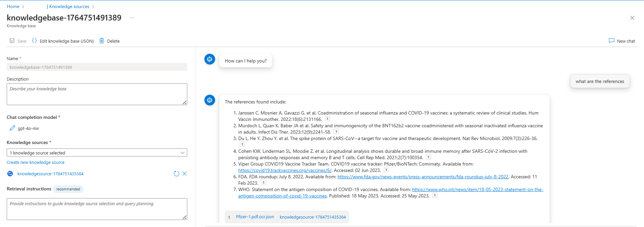
Task: Click the Save toolbar button
Action: 18,41
